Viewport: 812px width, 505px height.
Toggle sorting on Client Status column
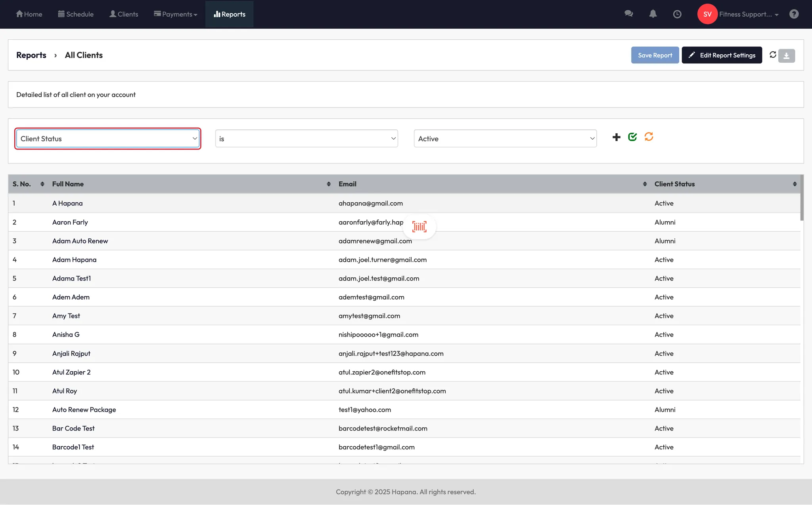pyautogui.click(x=795, y=184)
